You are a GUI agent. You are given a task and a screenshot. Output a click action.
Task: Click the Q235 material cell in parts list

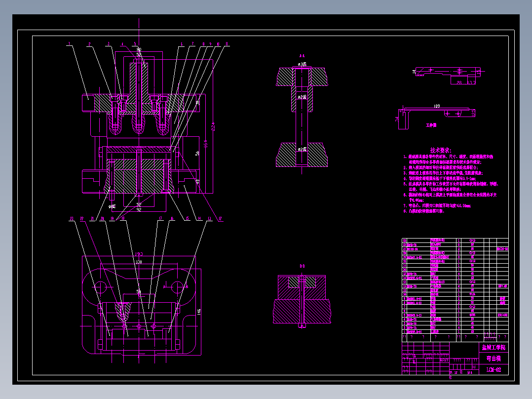pos(472,315)
